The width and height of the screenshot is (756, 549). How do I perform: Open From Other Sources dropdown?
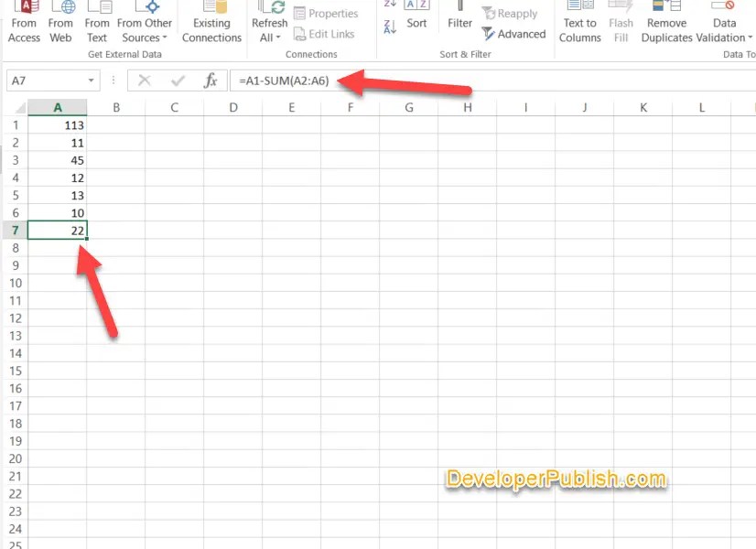(145, 22)
